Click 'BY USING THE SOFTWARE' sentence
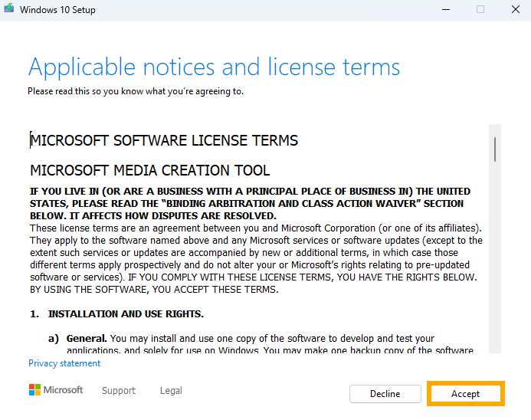 154,289
